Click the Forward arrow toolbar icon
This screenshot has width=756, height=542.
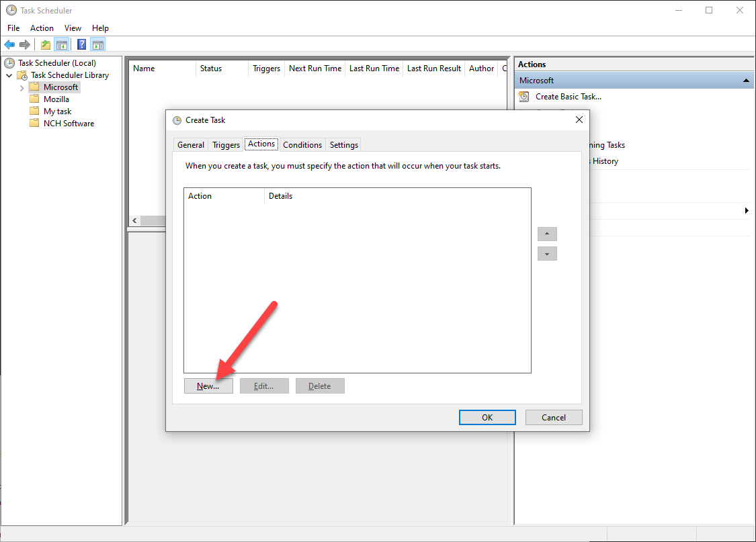pyautogui.click(x=25, y=45)
